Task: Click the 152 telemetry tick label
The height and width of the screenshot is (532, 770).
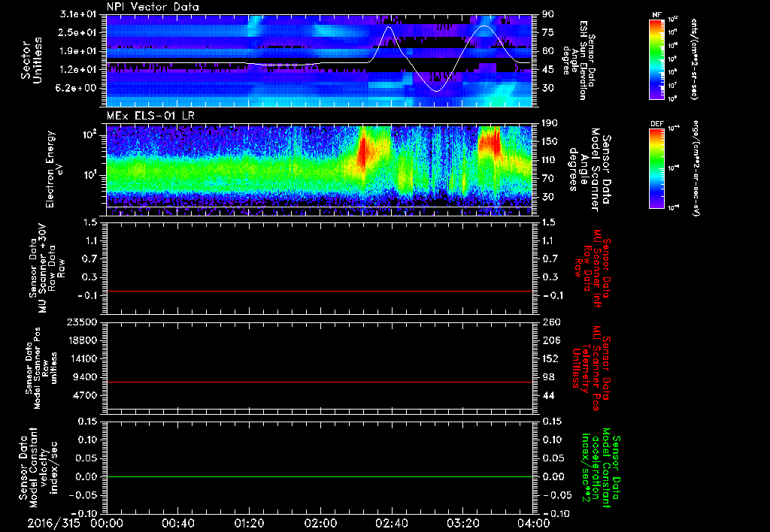Action: click(551, 358)
